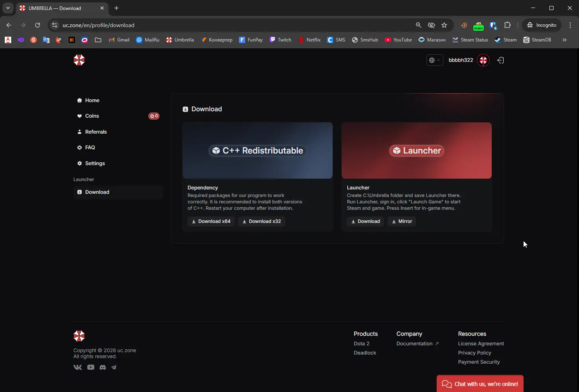This screenshot has height=392, width=579.
Task: Open the Dota 2 footer link
Action: point(362,344)
